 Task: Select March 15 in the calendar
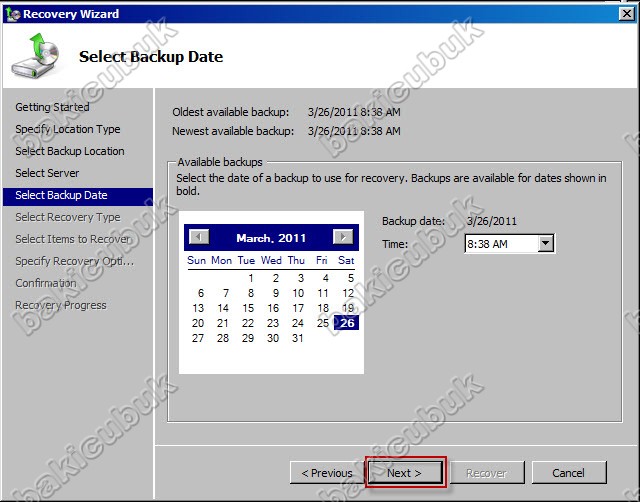click(x=248, y=308)
